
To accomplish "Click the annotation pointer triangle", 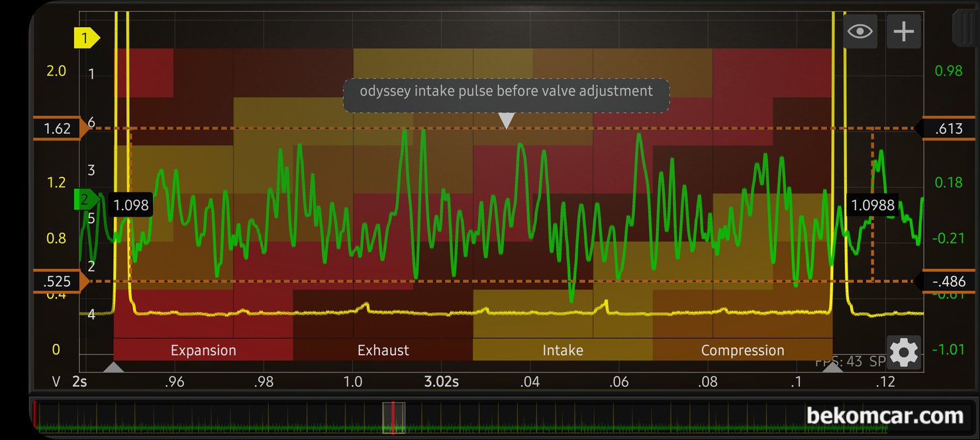I will [506, 121].
